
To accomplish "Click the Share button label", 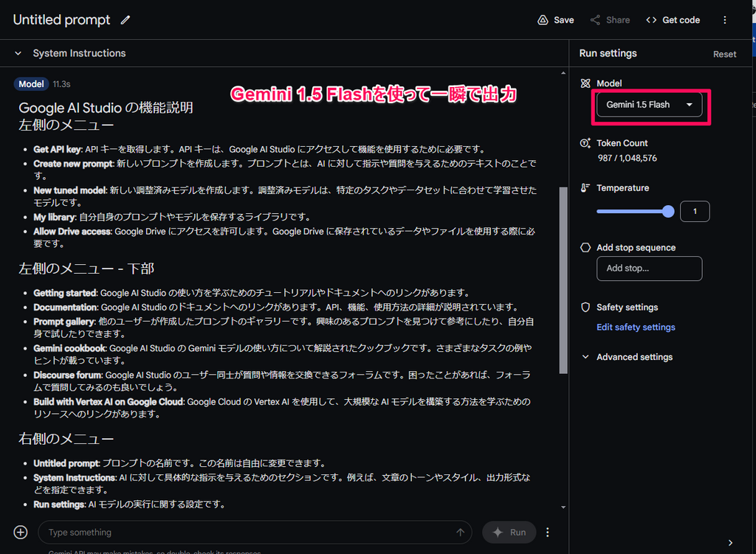I will coord(618,20).
